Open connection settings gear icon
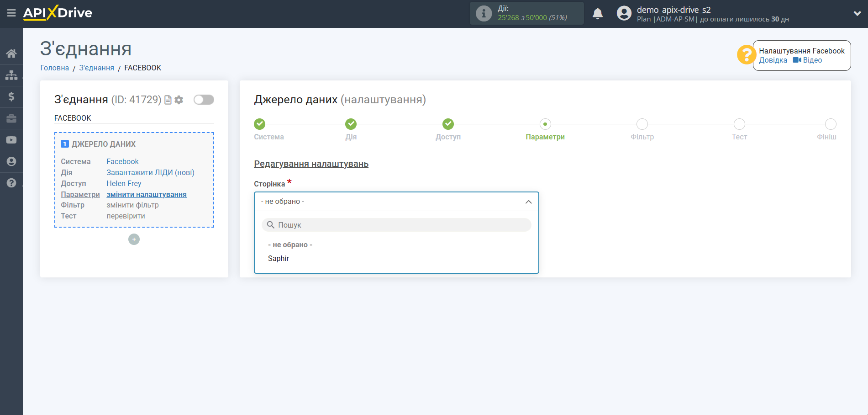Viewport: 868px width, 415px height. [179, 100]
